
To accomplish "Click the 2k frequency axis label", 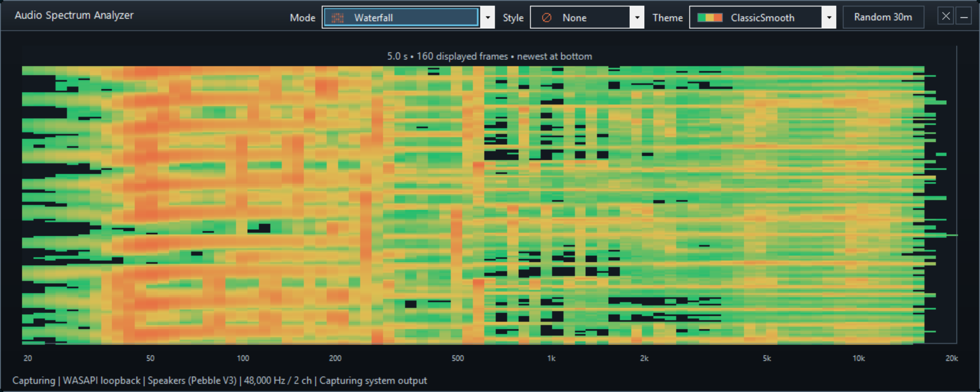I will [x=644, y=358].
